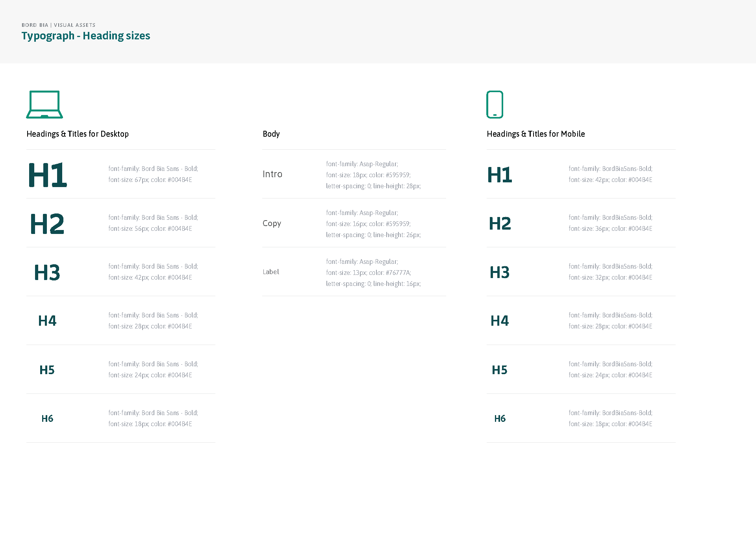Image resolution: width=756 pixels, height=538 pixels.
Task: Click the H3 mobile heading sample
Action: pos(499,272)
